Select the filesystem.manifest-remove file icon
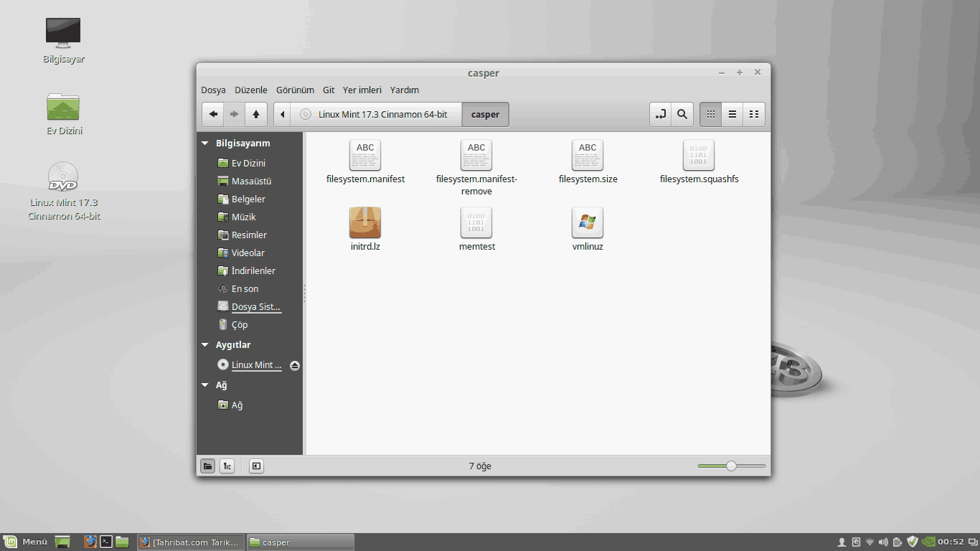980x551 pixels. pyautogui.click(x=476, y=155)
